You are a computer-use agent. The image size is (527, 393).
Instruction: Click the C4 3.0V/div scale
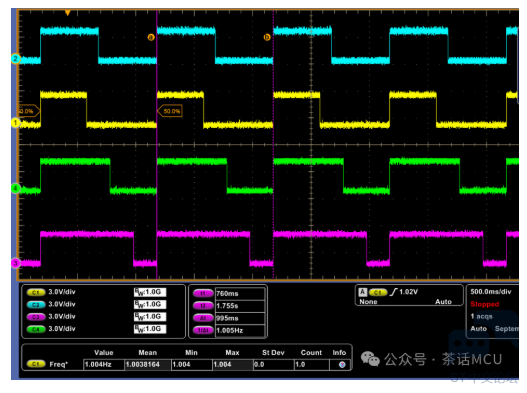(x=62, y=329)
